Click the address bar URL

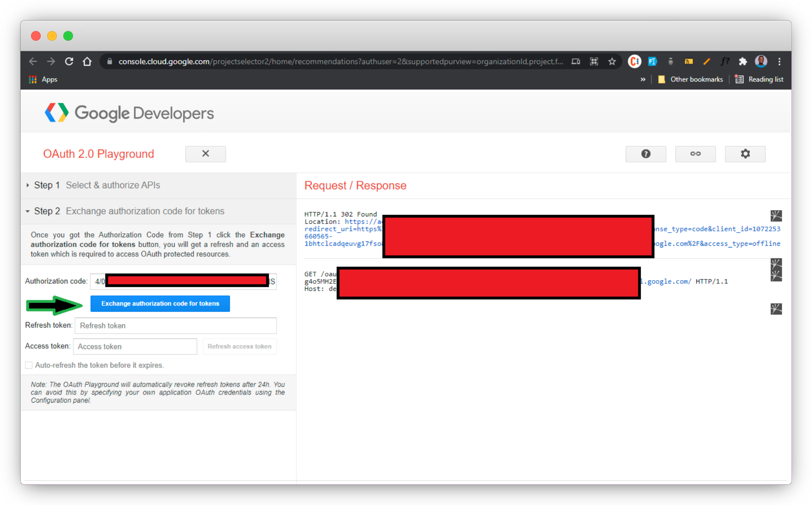[340, 61]
